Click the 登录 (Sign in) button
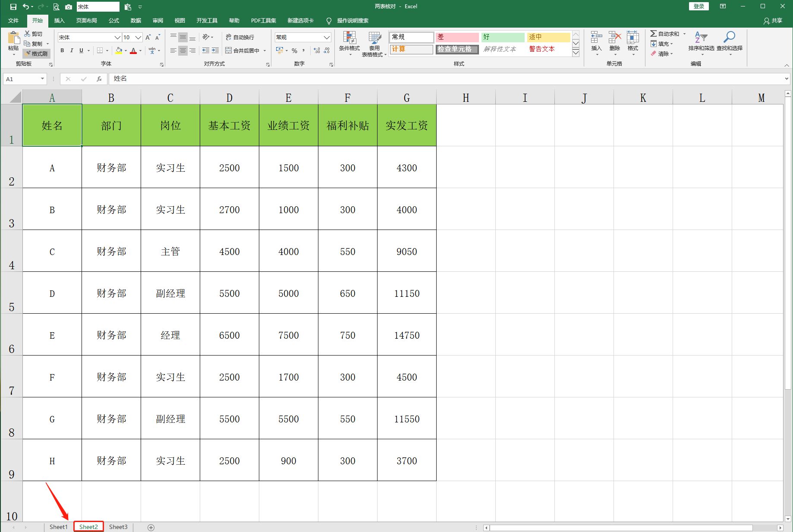The image size is (793, 532). 699,6
